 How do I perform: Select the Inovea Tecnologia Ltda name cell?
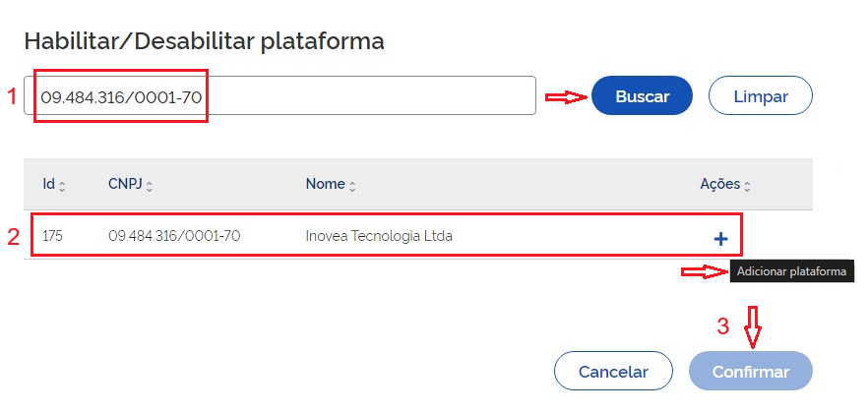pyautogui.click(x=379, y=236)
